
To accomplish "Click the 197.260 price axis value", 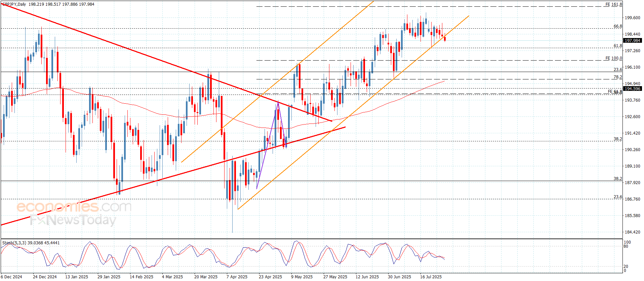I will [x=632, y=51].
